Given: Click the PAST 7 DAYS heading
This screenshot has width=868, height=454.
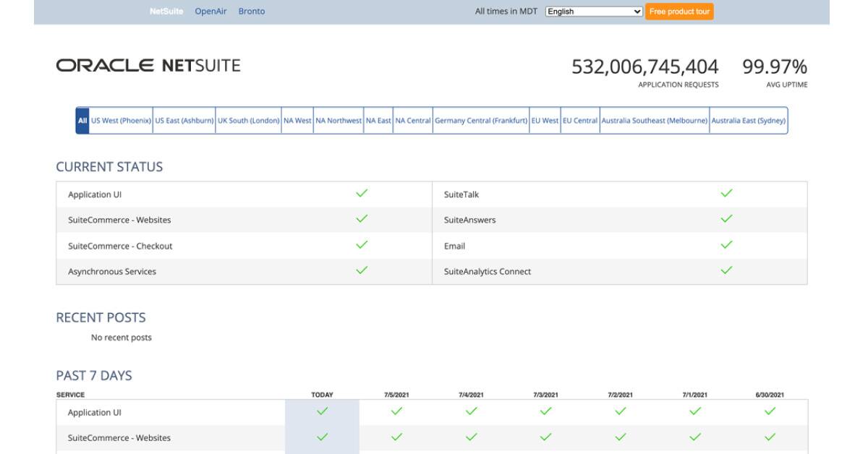Looking at the screenshot, I should click(x=94, y=376).
